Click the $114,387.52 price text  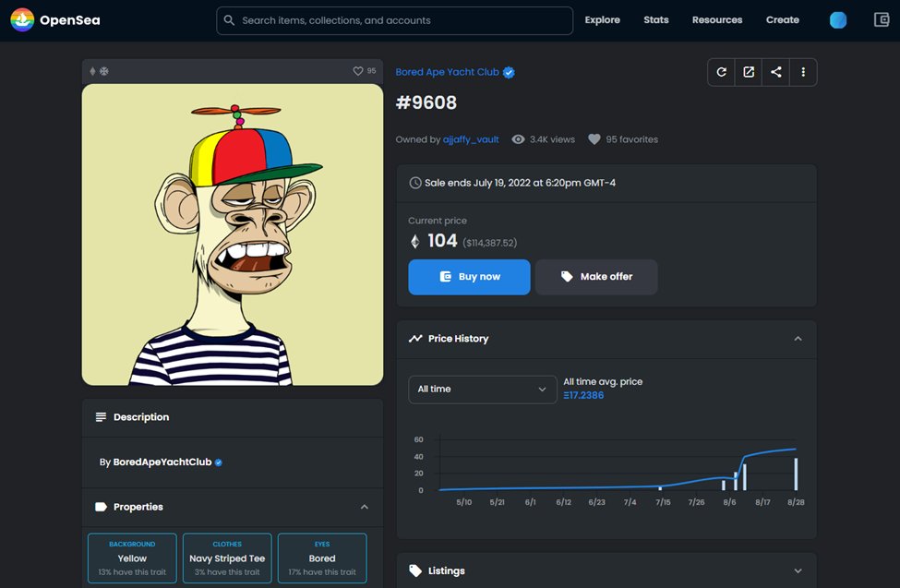(489, 243)
